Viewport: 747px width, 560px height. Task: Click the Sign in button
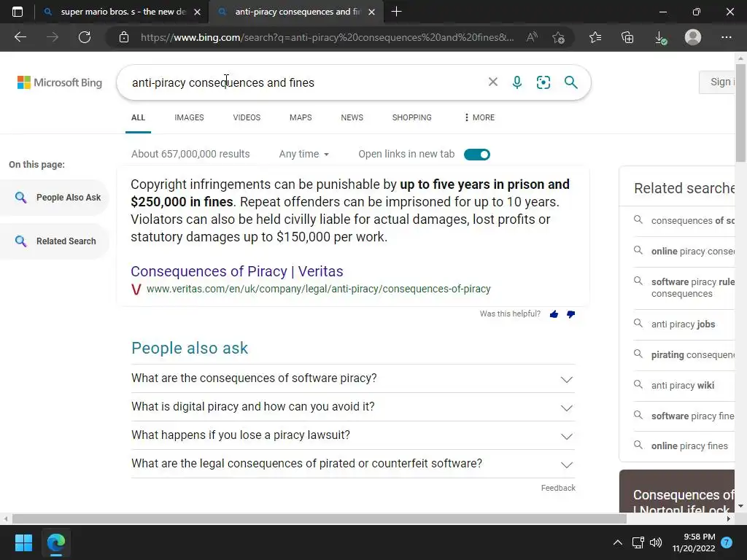tap(717, 82)
